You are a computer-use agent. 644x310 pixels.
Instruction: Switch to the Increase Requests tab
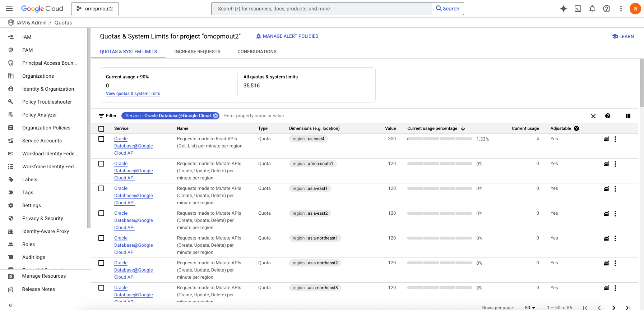tap(197, 52)
